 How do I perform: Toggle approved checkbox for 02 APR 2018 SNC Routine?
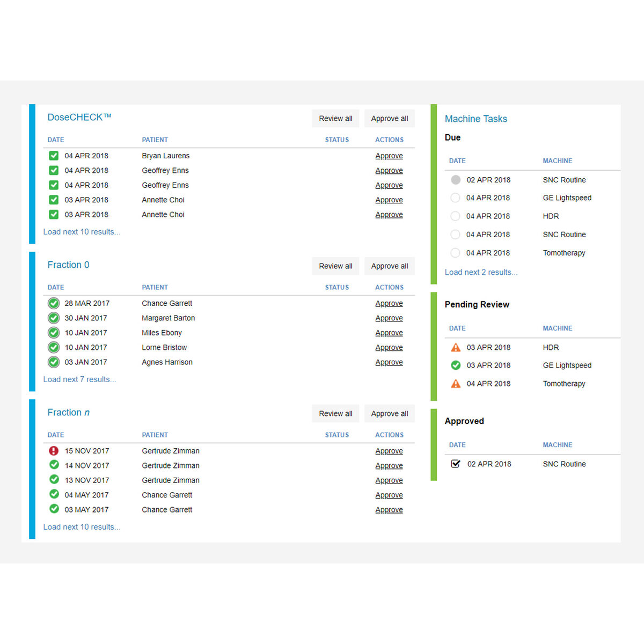(456, 464)
